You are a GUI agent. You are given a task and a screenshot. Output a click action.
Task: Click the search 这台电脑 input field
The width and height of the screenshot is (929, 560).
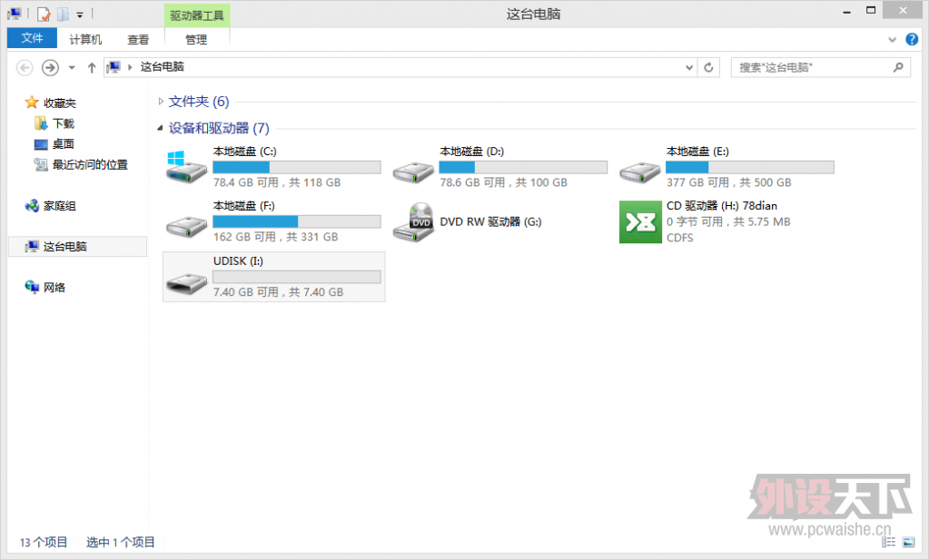coord(813,67)
